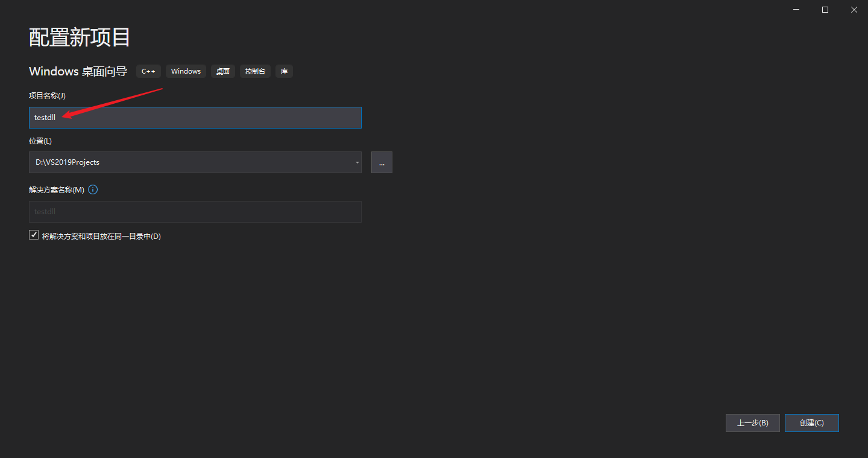Go back with the 上一步(B) button
Viewport: 868px width, 458px height.
point(753,423)
